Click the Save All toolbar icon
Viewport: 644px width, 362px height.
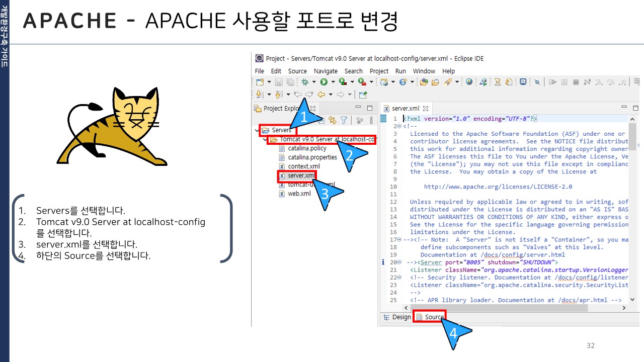[290, 82]
